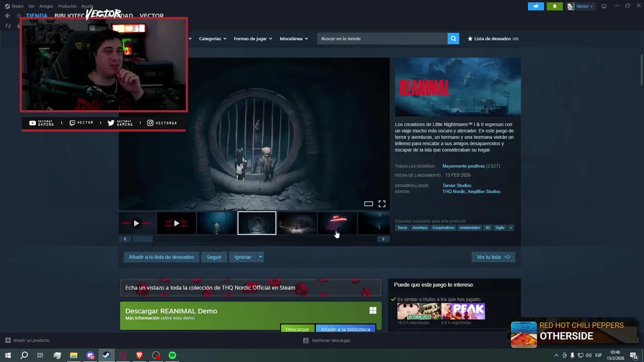Screen dimensions: 644x362
Task: Select the red glowing screenshot thumbnail
Action: pyautogui.click(x=337, y=223)
